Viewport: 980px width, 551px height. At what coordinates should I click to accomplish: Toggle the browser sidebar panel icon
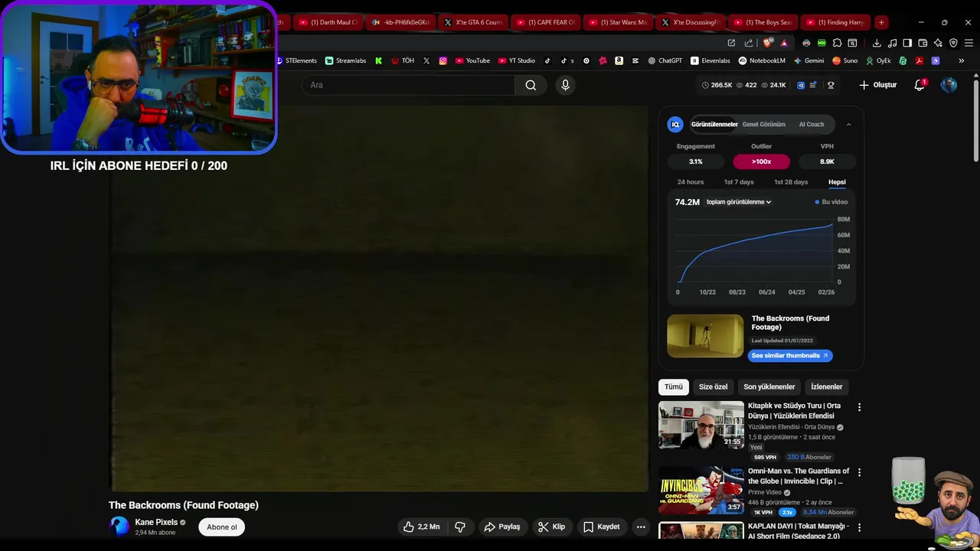coord(907,43)
